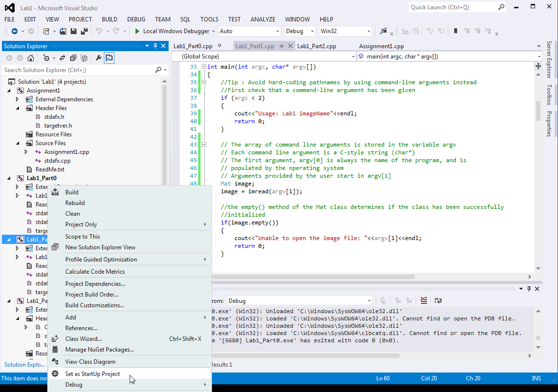This screenshot has width=558, height=392.
Task: Enable Preview Selected Items toggle
Action: 109,57
